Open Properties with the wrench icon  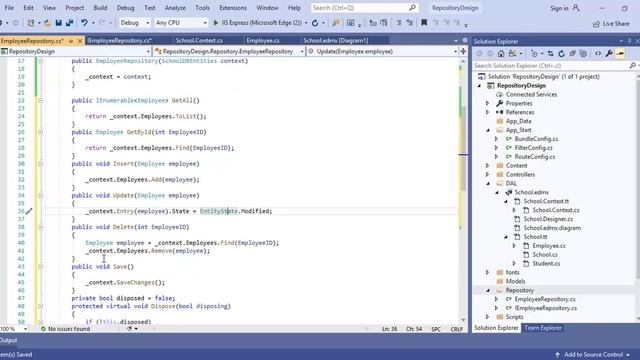pos(609,53)
